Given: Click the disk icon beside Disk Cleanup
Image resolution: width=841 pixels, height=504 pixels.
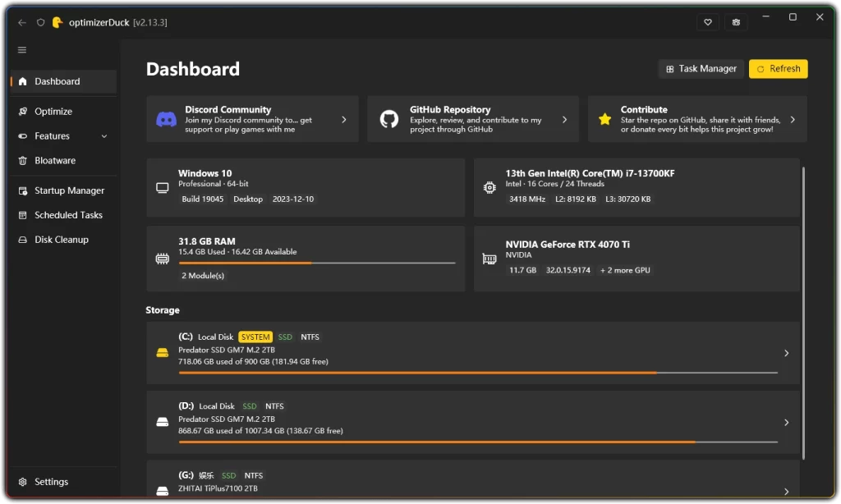Looking at the screenshot, I should 22,241.
